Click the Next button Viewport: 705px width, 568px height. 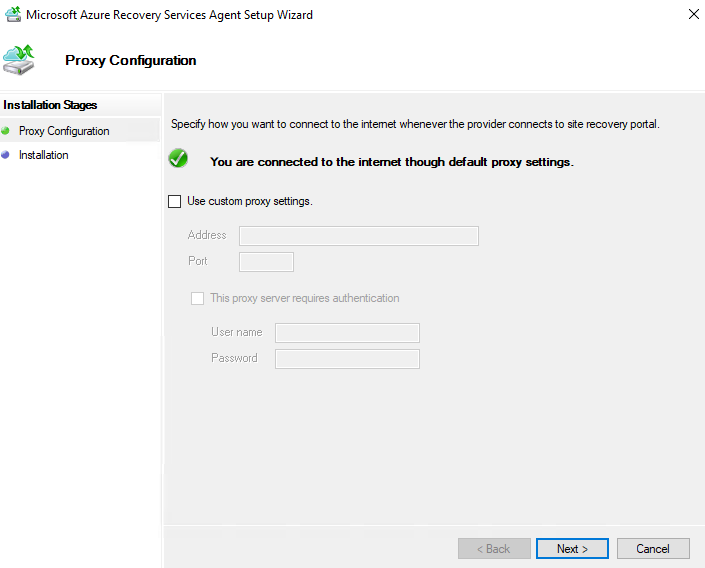coord(572,549)
